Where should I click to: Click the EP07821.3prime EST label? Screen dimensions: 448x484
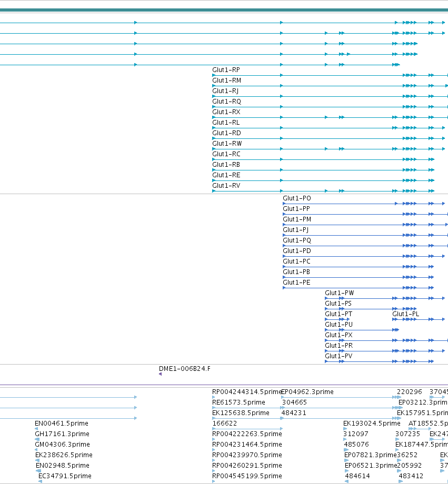point(371,455)
